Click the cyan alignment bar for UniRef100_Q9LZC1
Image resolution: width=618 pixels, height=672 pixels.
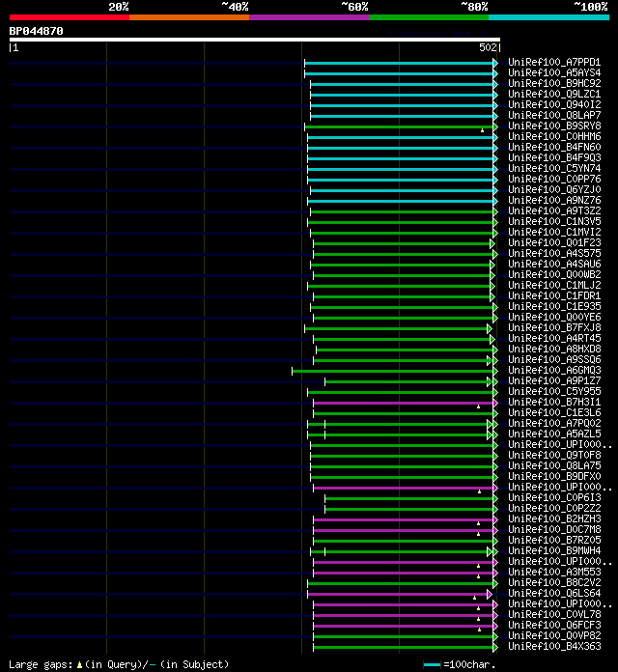pos(402,96)
